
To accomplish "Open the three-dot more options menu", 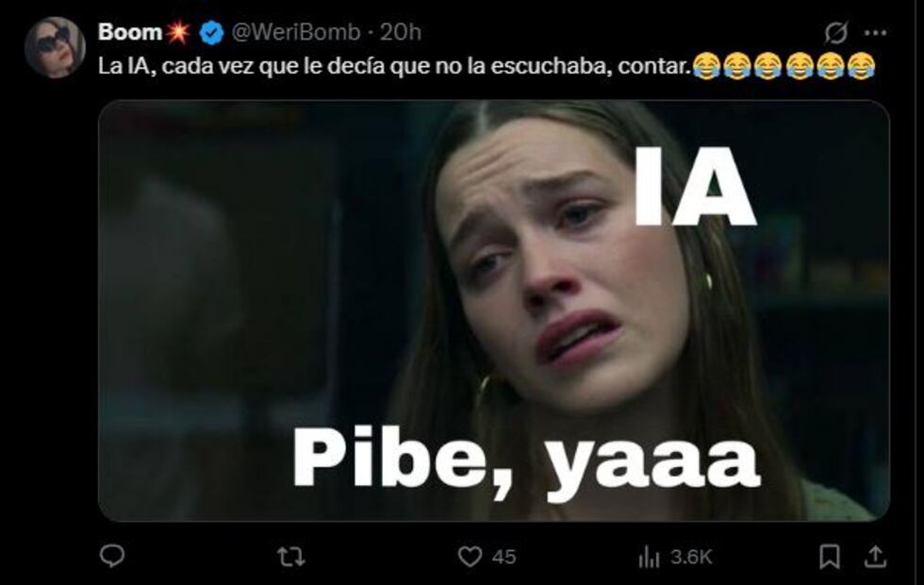I will coord(875,33).
